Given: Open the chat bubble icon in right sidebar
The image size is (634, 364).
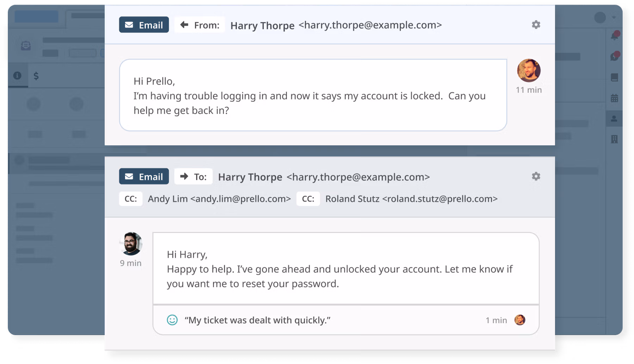Looking at the screenshot, I should click(x=615, y=56).
